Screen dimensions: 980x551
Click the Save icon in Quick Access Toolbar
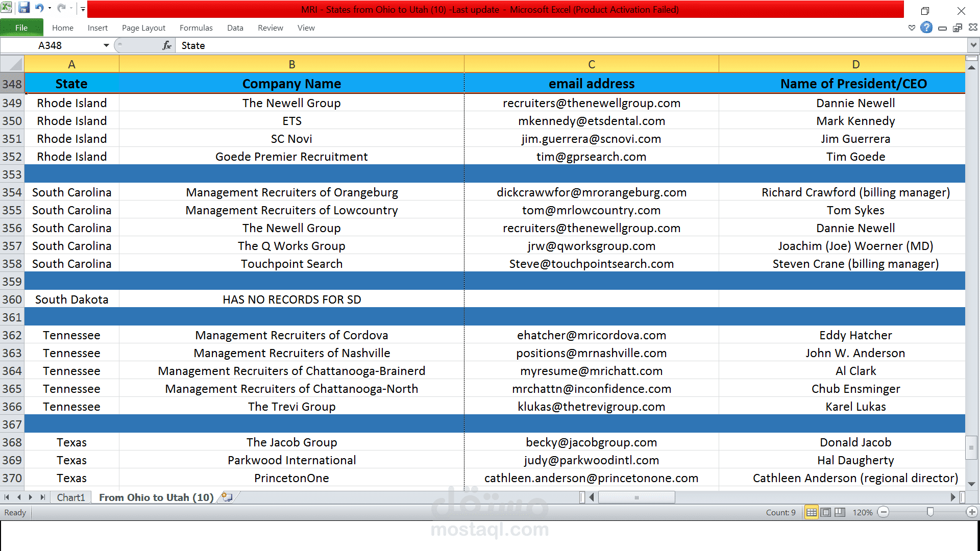tap(24, 8)
